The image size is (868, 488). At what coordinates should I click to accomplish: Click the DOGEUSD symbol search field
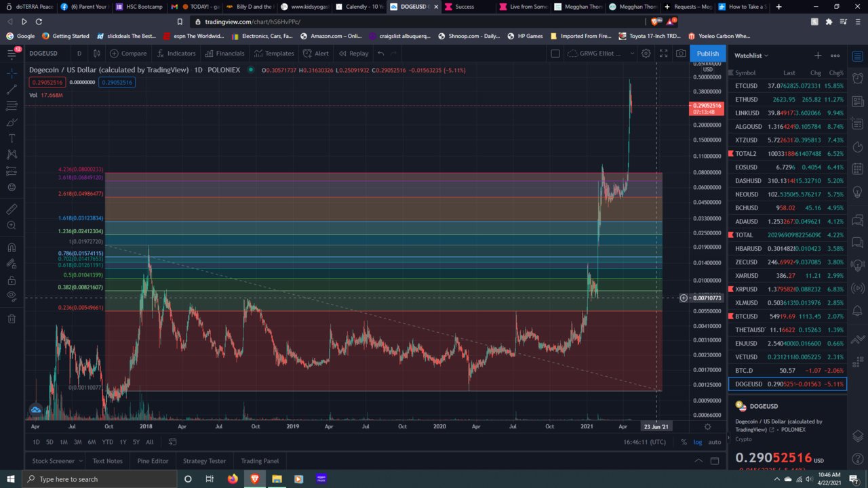pos(43,54)
